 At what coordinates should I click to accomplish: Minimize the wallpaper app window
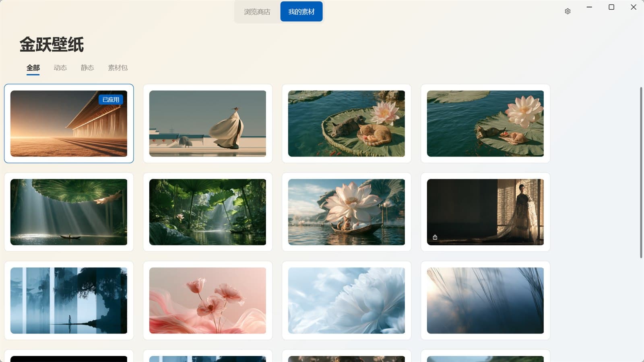tap(589, 7)
